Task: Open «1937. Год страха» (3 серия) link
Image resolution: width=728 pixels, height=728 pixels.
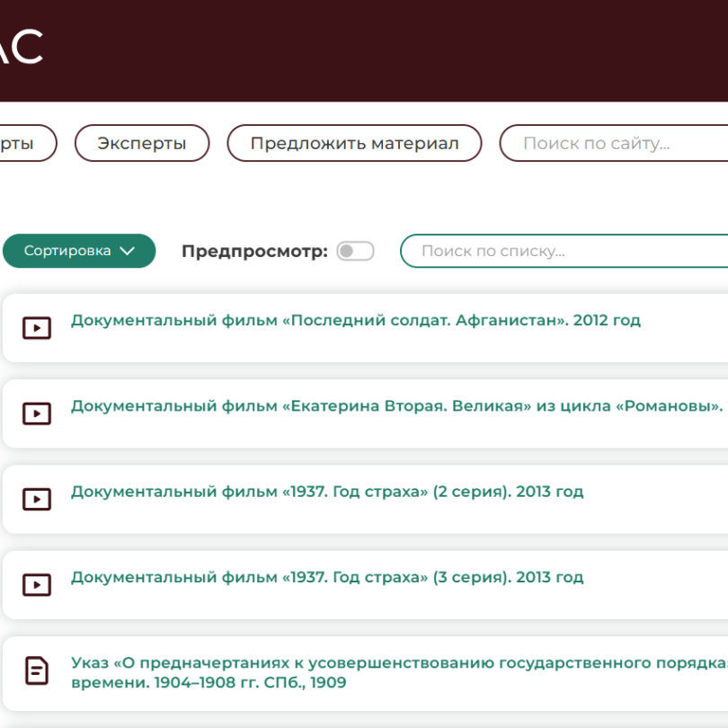Action: click(x=327, y=578)
